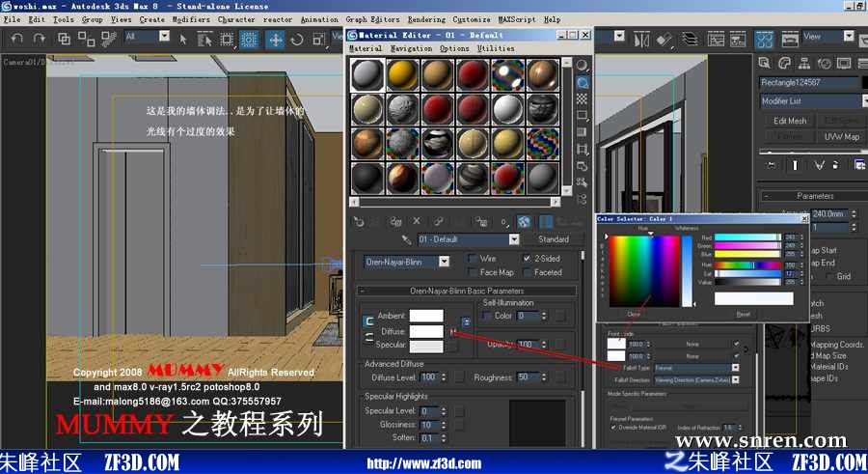
Task: Open the Hierarchy panel tab icon
Action: (804, 63)
